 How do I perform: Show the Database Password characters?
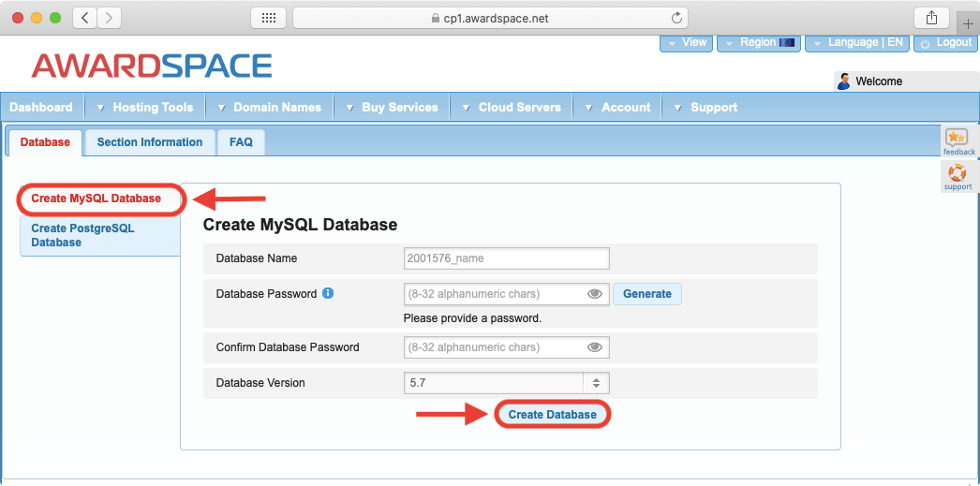pyautogui.click(x=594, y=294)
